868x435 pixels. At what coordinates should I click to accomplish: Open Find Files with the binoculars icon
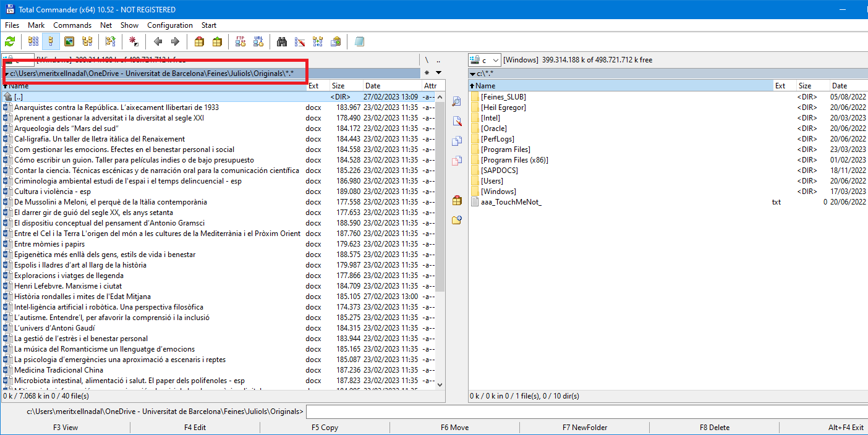point(282,42)
